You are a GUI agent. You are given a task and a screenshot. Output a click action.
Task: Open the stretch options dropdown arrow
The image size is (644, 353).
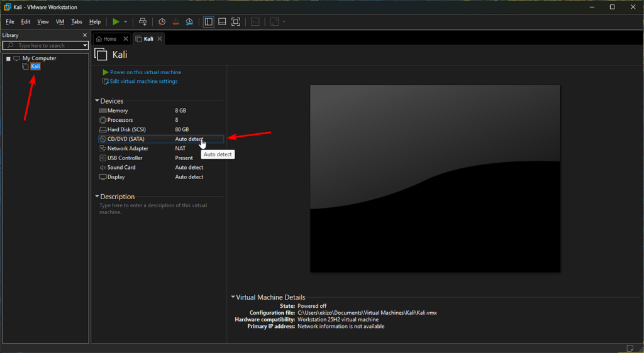(284, 22)
